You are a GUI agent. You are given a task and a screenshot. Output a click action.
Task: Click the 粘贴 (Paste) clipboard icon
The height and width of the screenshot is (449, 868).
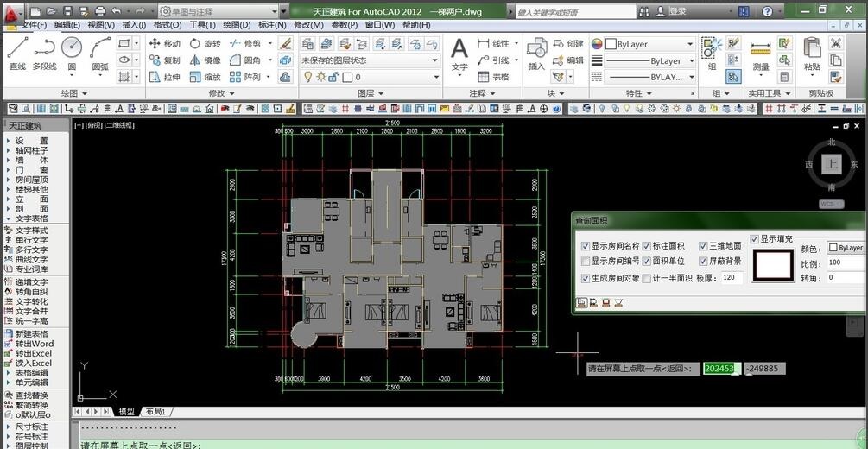(x=812, y=53)
